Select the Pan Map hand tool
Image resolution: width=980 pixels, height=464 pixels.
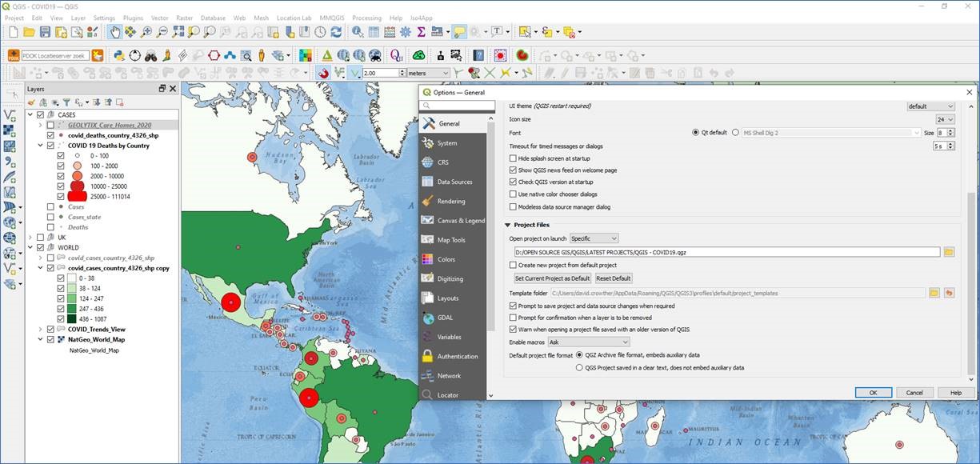[114, 32]
